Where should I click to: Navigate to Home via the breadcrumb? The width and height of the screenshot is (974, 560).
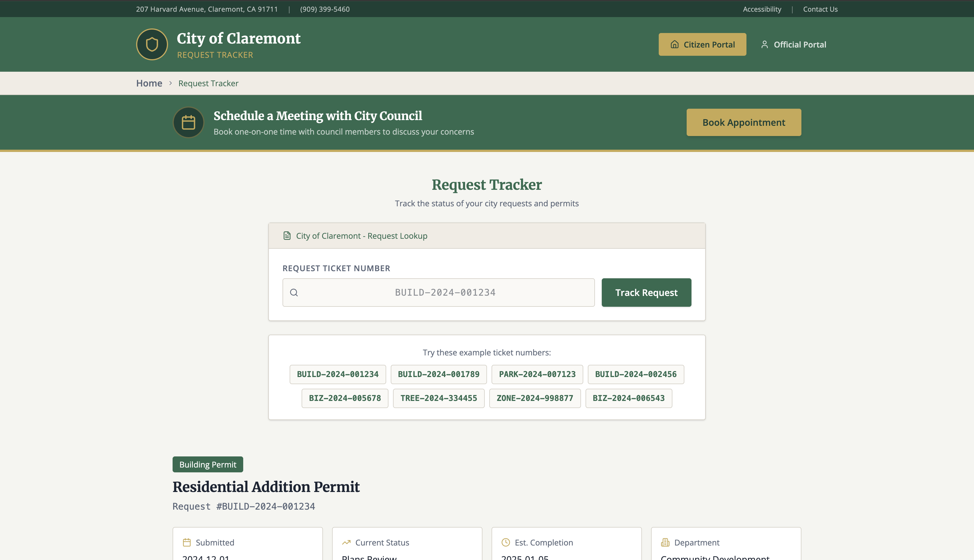tap(149, 83)
